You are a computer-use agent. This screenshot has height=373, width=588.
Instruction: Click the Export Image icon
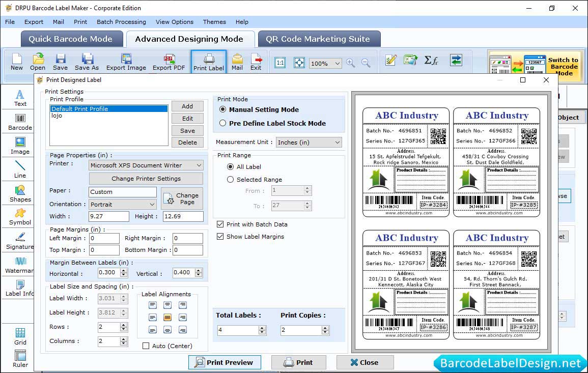[x=126, y=62]
